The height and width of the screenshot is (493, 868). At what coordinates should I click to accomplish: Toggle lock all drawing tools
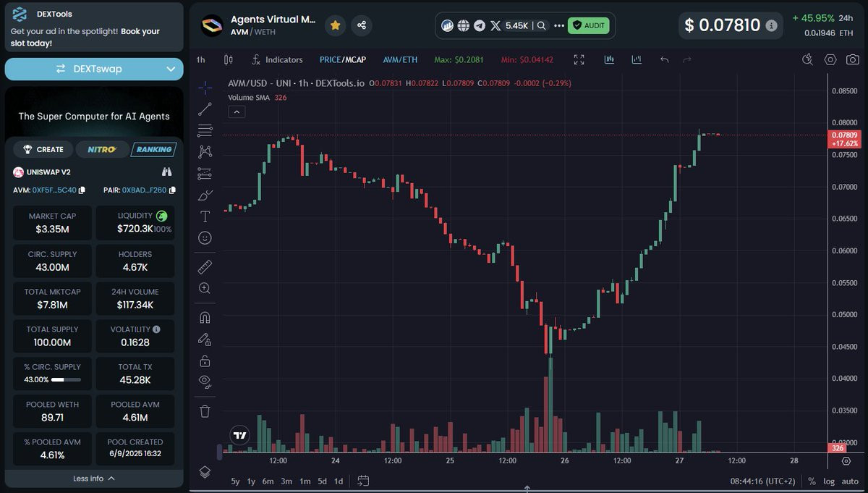[x=205, y=361]
